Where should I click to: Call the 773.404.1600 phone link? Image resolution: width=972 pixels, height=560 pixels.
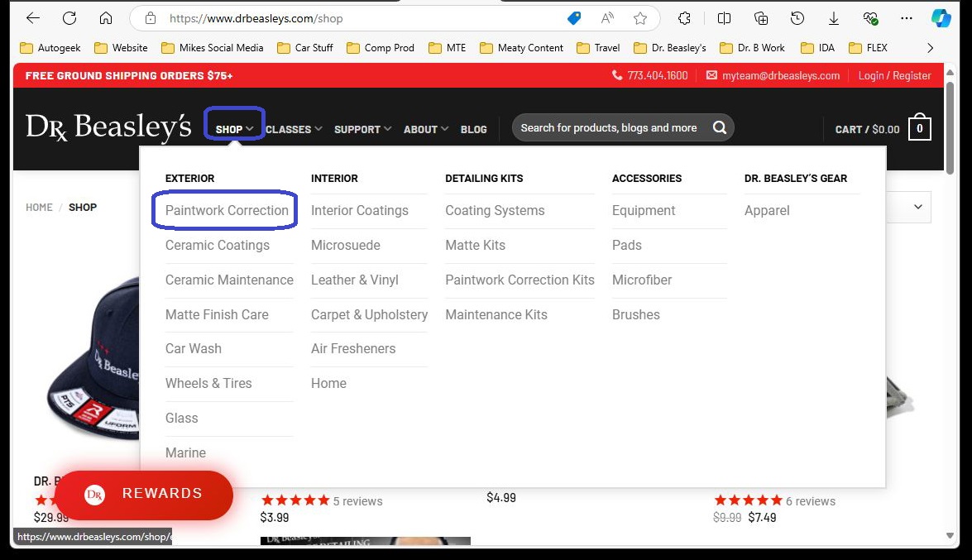649,75
